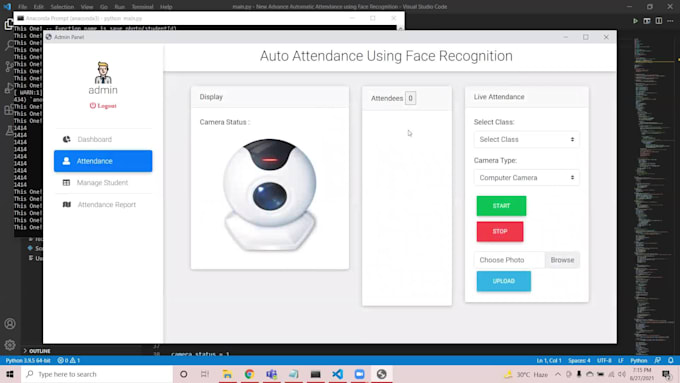
Task: Open File Explorer from taskbar
Action: coord(227,374)
